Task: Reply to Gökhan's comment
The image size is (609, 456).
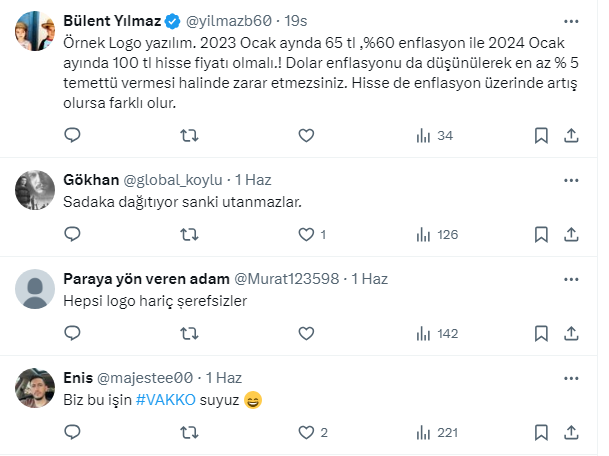Action: pos(72,234)
